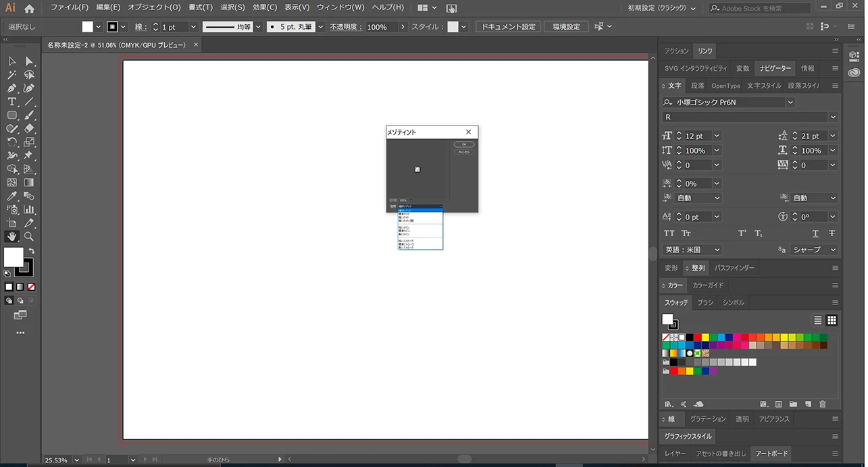
Task: Open the 効果(C) menu
Action: pos(265,7)
